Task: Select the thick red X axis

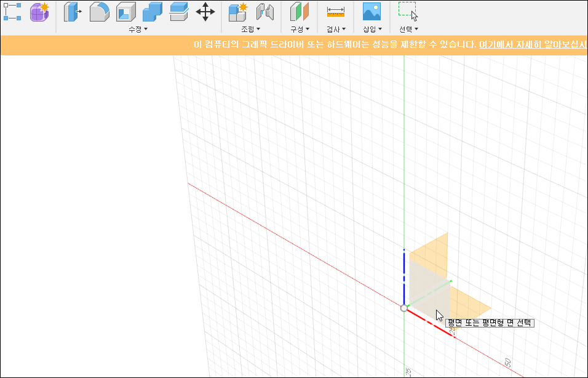Action: click(x=431, y=324)
